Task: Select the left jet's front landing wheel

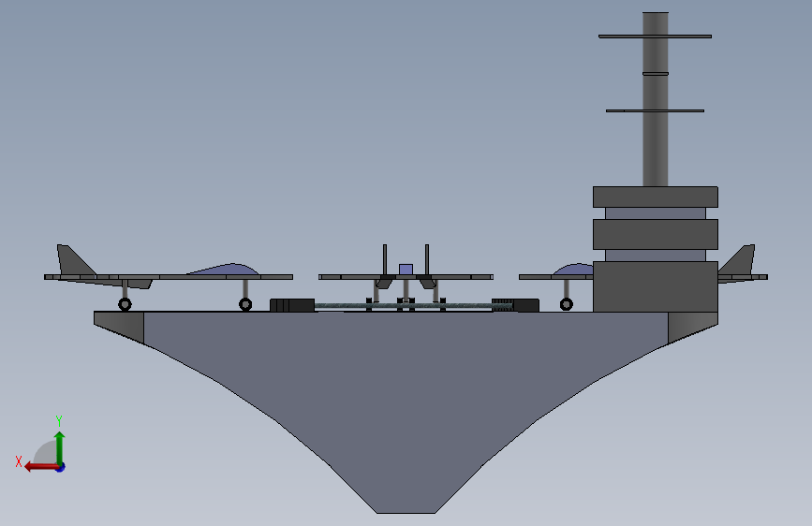Action: point(245,304)
